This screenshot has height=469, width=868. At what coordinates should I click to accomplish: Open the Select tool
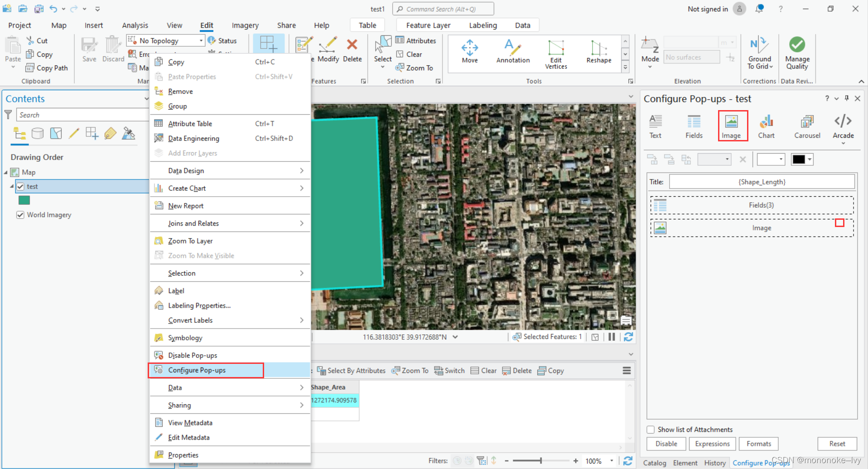(383, 52)
